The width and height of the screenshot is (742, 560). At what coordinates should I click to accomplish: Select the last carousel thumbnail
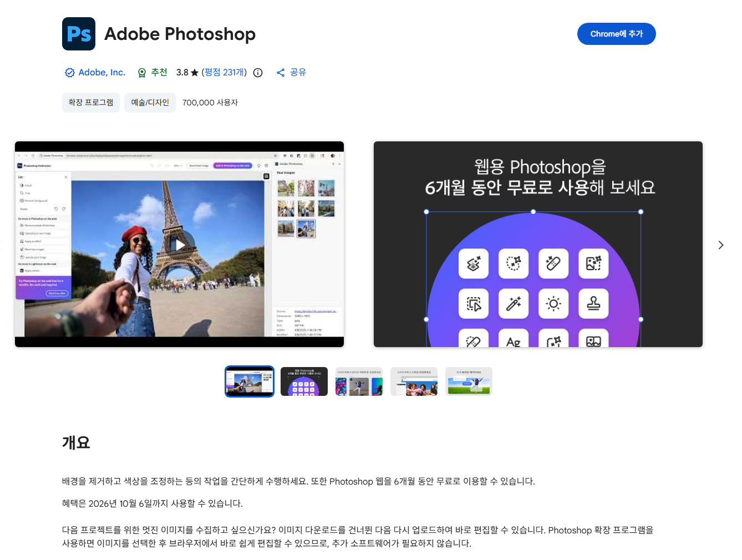pyautogui.click(x=469, y=381)
